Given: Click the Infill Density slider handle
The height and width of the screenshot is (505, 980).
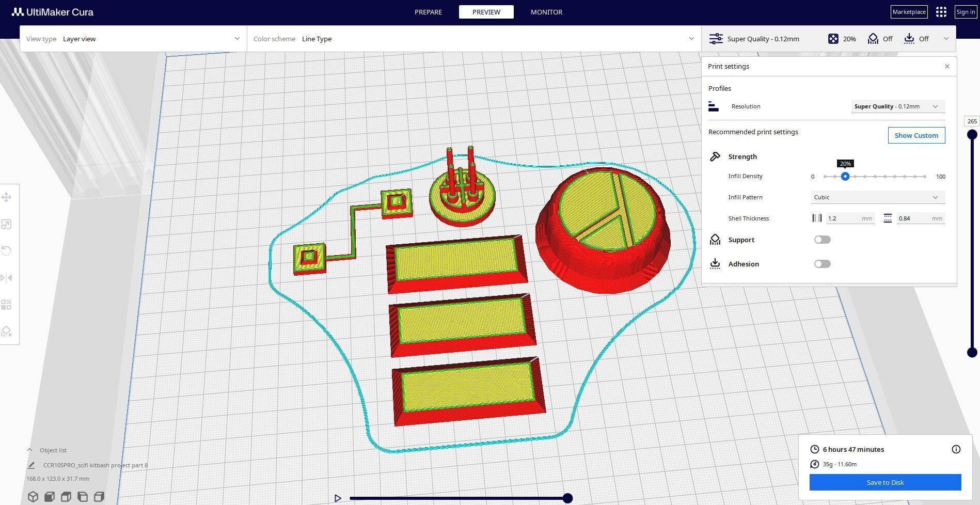Looking at the screenshot, I should coord(845,177).
